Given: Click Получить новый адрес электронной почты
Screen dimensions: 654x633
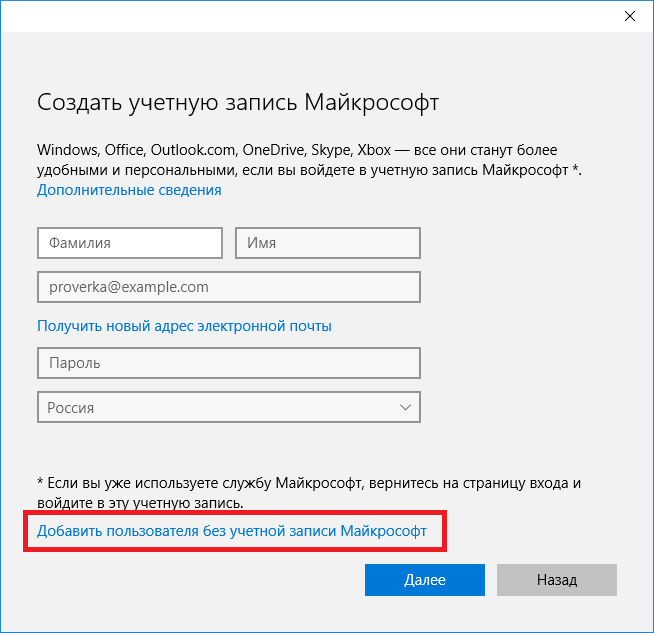Looking at the screenshot, I should point(184,326).
